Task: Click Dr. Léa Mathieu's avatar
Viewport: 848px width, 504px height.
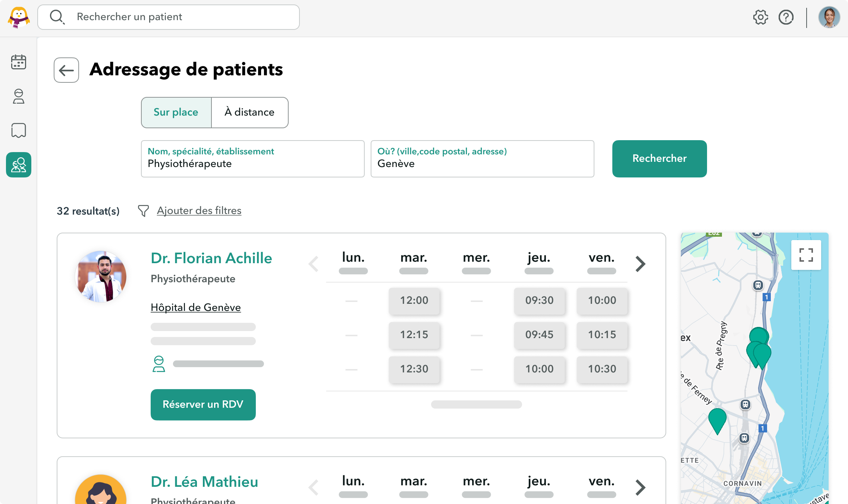Action: pos(101,489)
